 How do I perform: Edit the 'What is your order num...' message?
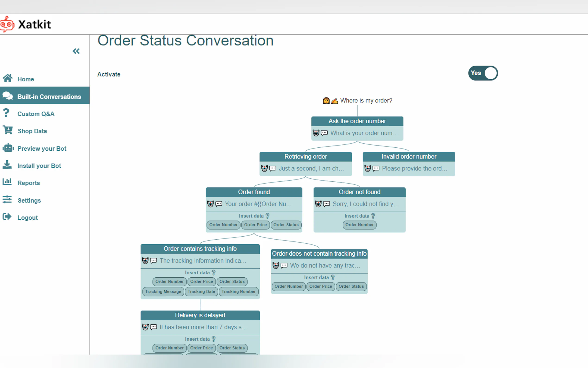coord(364,133)
